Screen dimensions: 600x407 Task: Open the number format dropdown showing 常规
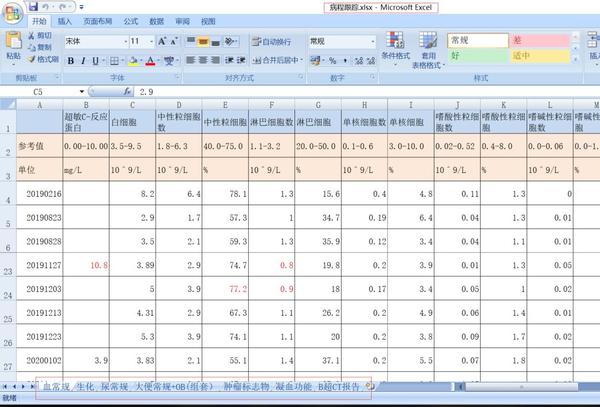(373, 41)
